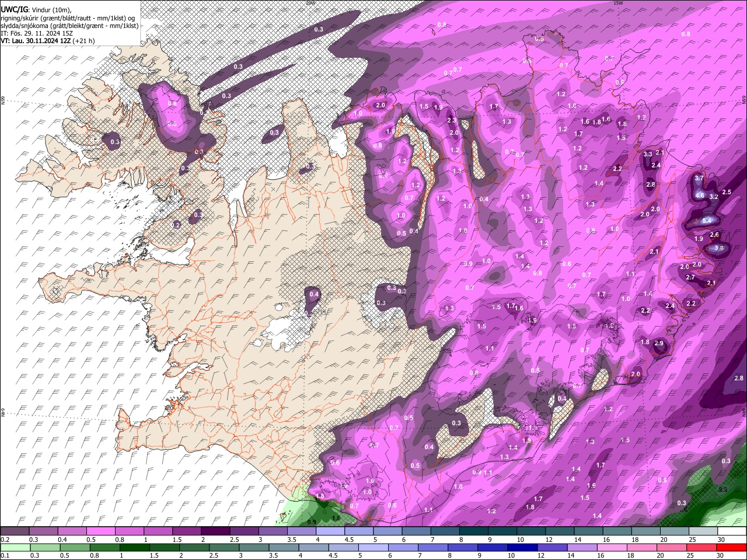Pick the pale pink 16 rain-scale swatch
747x560 pixels.
(x=612, y=548)
